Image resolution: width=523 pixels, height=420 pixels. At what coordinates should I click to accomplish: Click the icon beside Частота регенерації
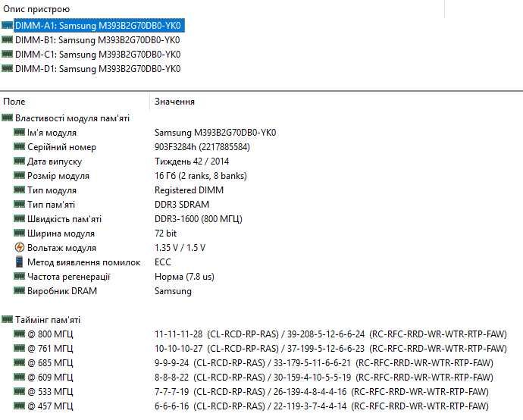point(20,276)
